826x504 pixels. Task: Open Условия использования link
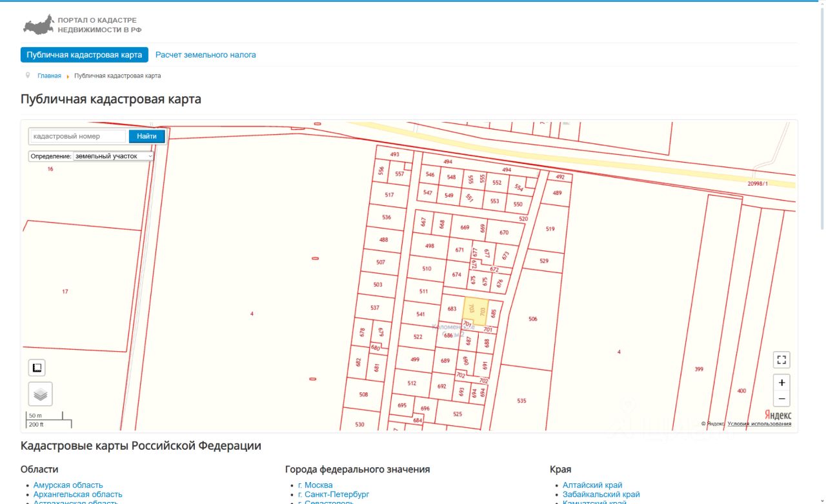759,424
